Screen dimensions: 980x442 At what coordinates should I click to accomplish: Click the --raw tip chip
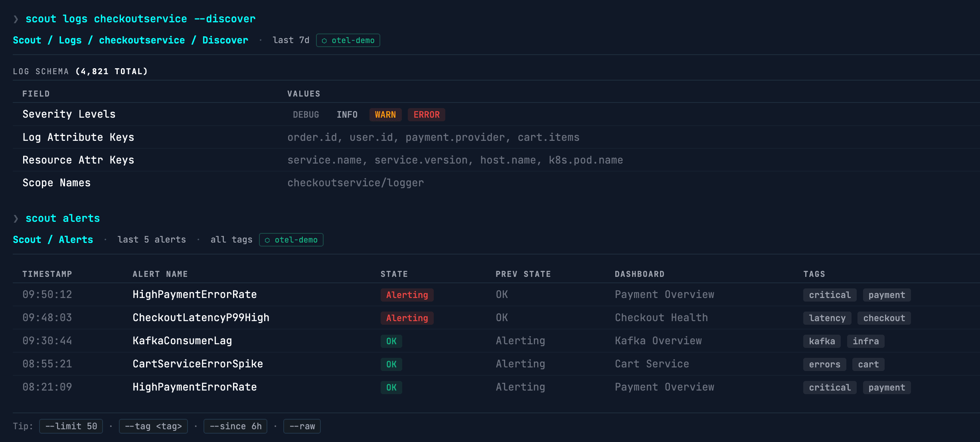click(x=302, y=426)
